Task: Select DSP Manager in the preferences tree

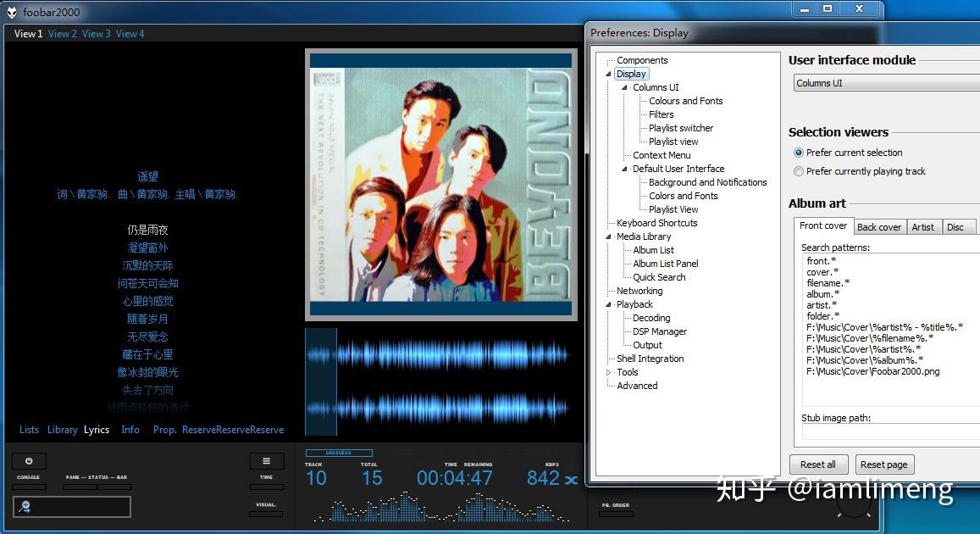Action: point(659,331)
